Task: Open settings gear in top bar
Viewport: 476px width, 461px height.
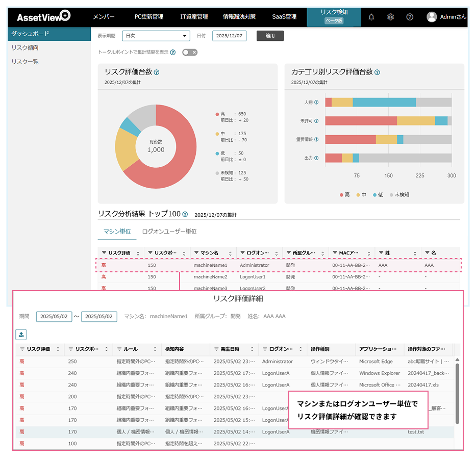Action: point(390,17)
